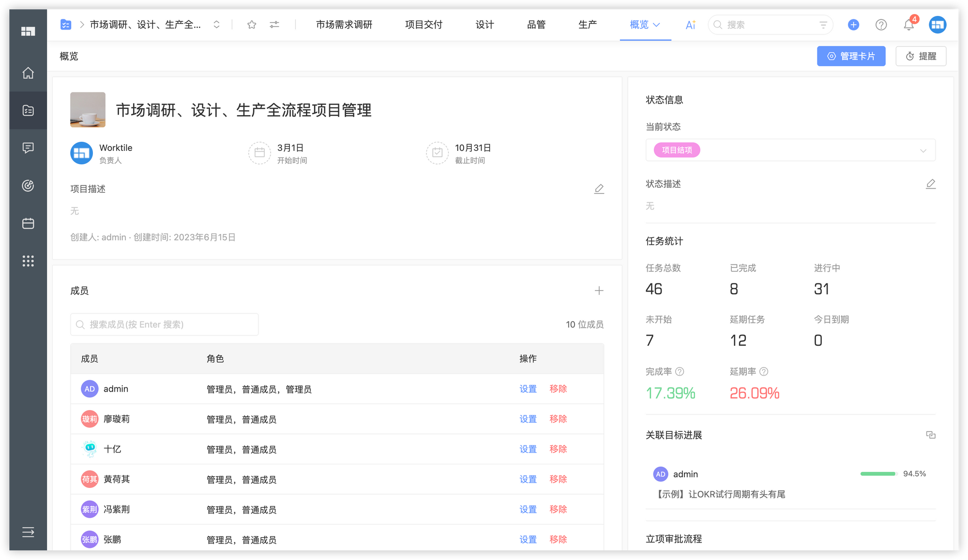Open the calendar icon in sidebar
The image size is (968, 560).
(28, 223)
